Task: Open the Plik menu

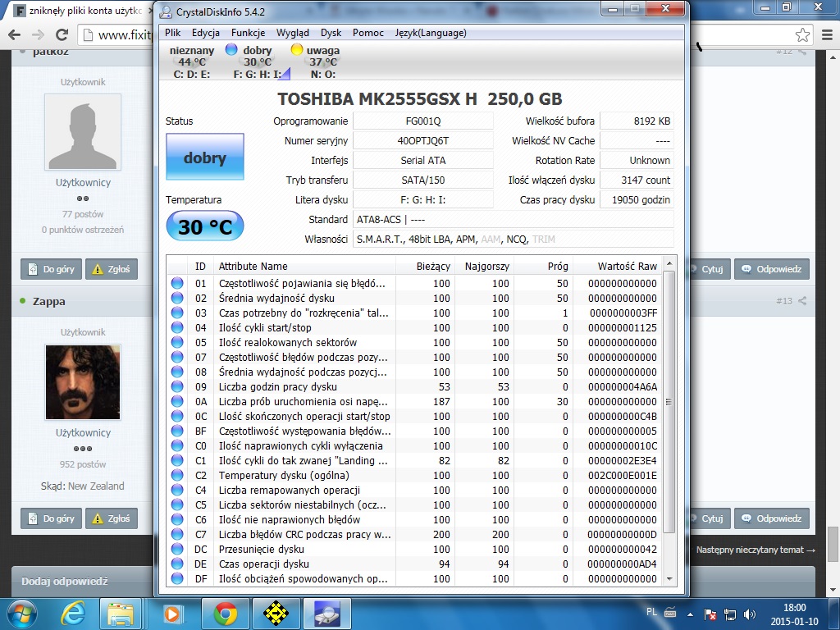Action: click(x=172, y=33)
